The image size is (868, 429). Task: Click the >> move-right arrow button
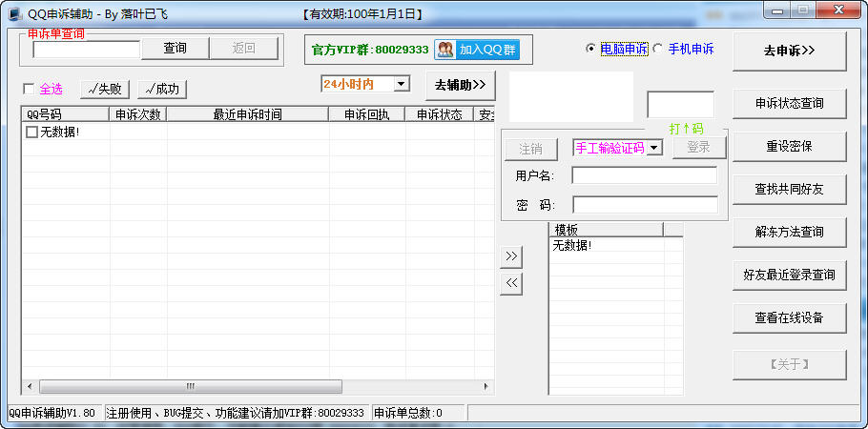(x=511, y=256)
